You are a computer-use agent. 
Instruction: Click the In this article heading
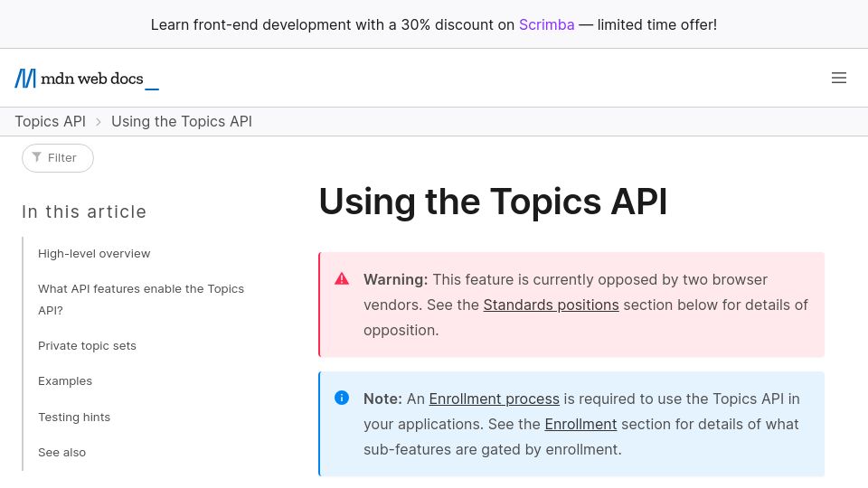(84, 211)
